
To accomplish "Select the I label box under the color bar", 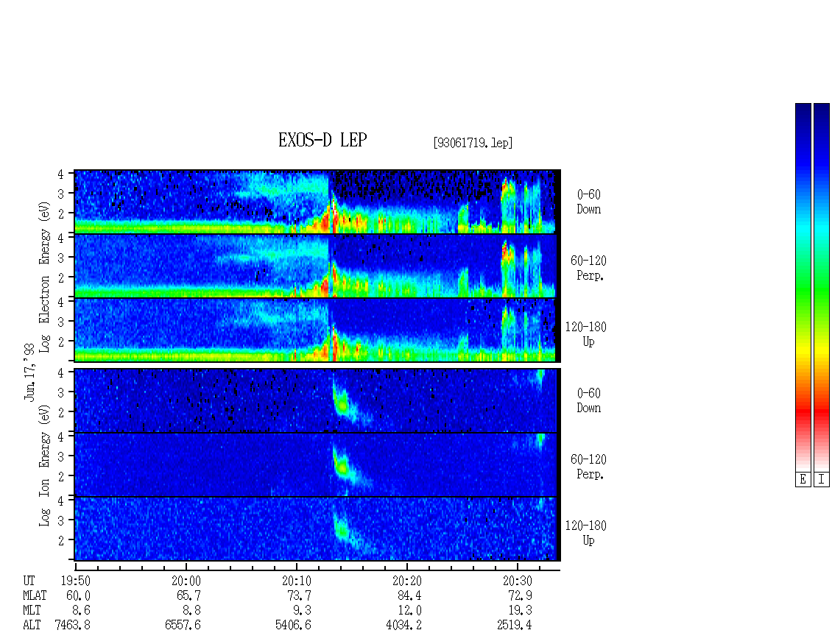I will (822, 480).
